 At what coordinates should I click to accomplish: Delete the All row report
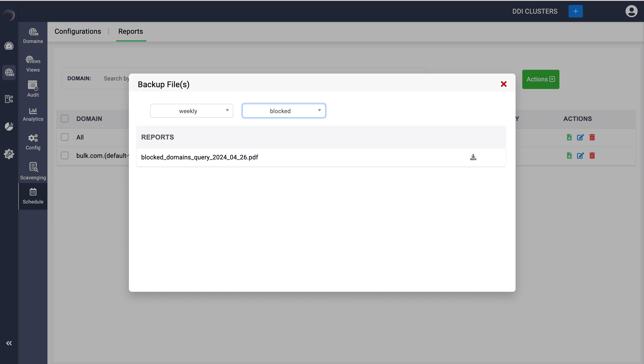592,137
